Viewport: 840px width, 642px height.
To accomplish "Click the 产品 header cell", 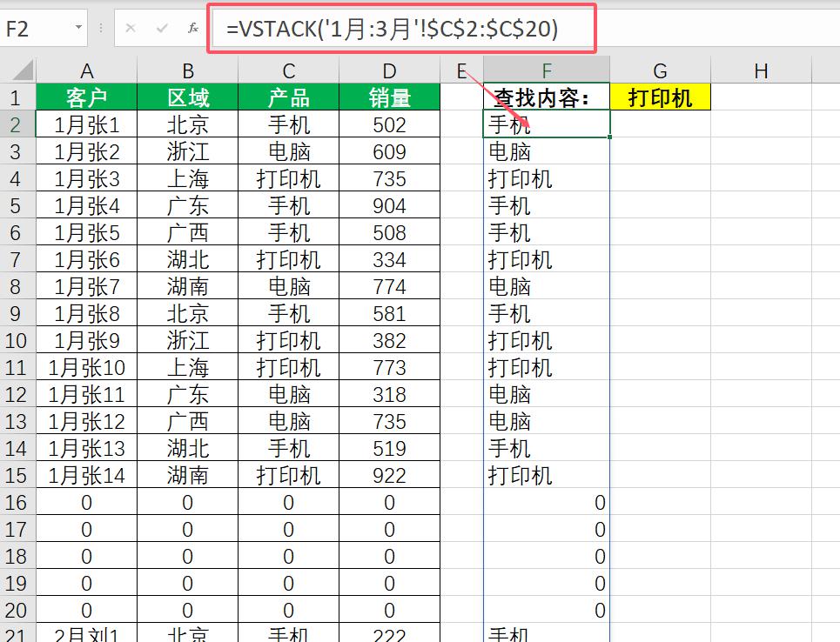I will (288, 97).
